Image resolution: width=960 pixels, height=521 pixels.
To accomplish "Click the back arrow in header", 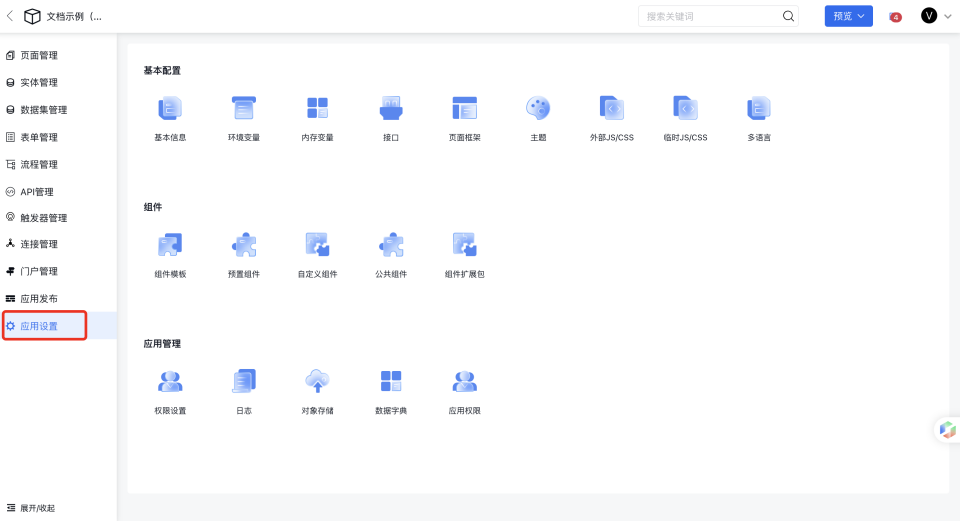I will point(10,16).
